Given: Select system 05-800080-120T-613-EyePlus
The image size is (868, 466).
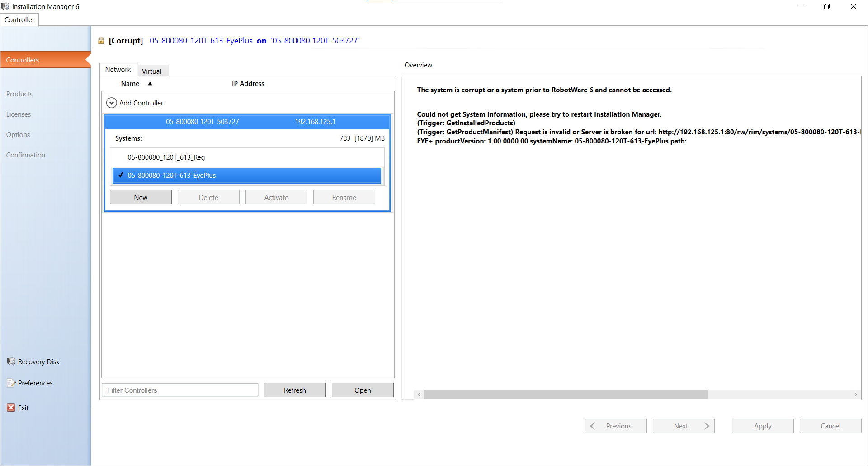Looking at the screenshot, I should click(247, 176).
